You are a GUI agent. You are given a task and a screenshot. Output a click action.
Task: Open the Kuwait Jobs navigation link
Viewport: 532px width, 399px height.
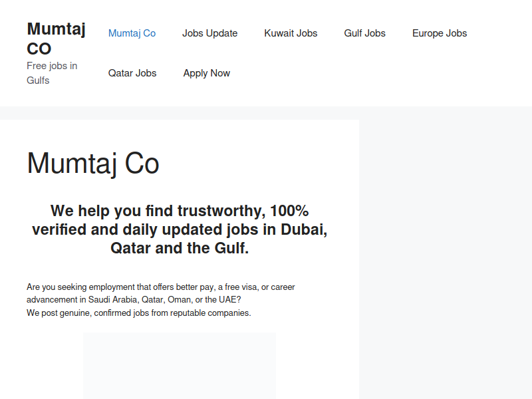pos(291,33)
